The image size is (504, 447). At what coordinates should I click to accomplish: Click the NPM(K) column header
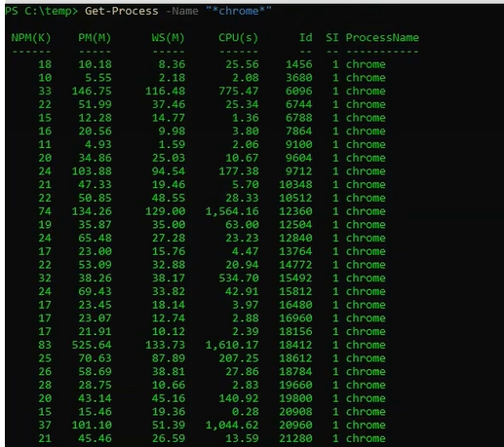click(31, 38)
